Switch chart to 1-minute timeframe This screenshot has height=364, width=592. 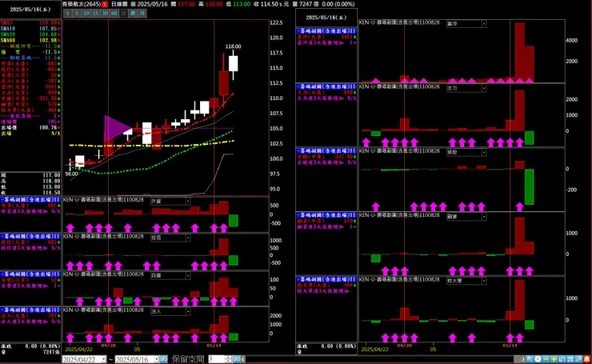[x=67, y=14]
